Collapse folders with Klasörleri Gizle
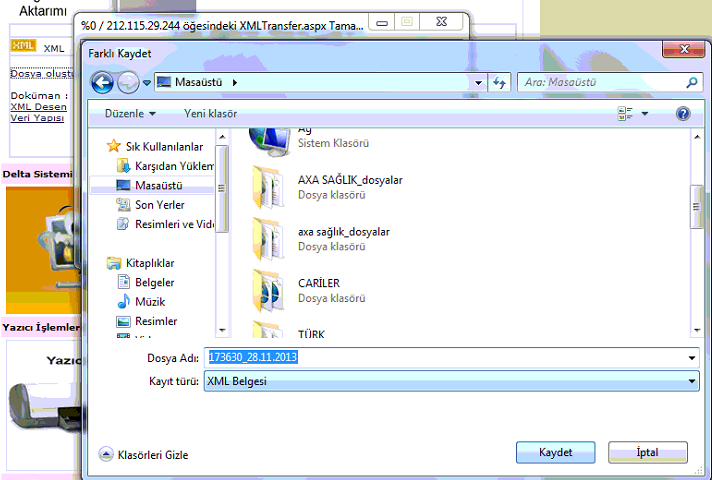This screenshot has height=480, width=712. [x=144, y=454]
